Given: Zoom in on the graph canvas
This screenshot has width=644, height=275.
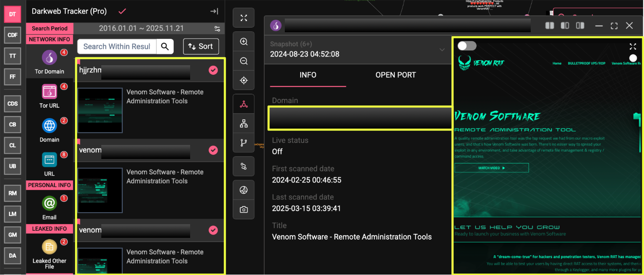Looking at the screenshot, I should tap(244, 42).
